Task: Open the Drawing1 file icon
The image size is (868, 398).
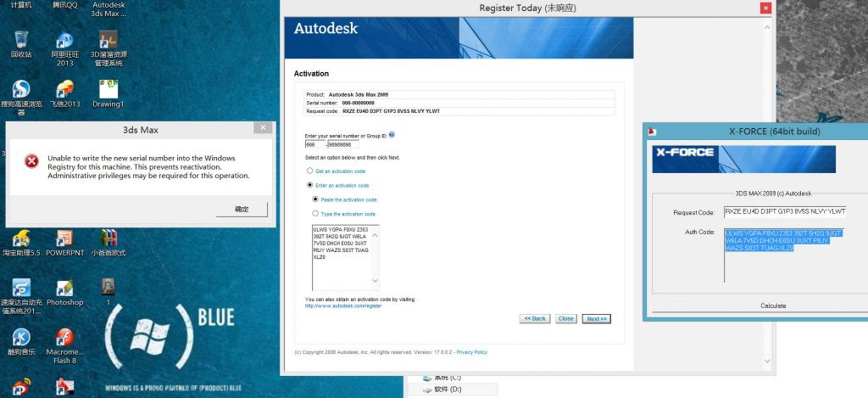Action: pyautogui.click(x=108, y=89)
